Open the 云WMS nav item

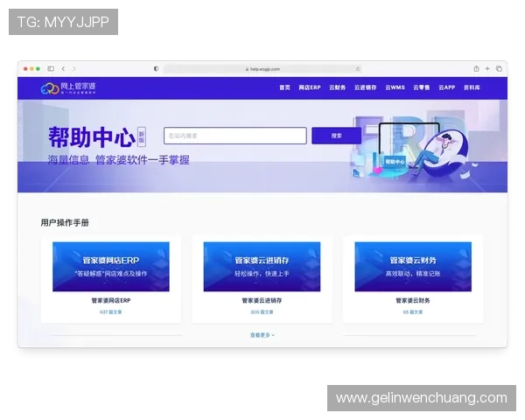395,87
